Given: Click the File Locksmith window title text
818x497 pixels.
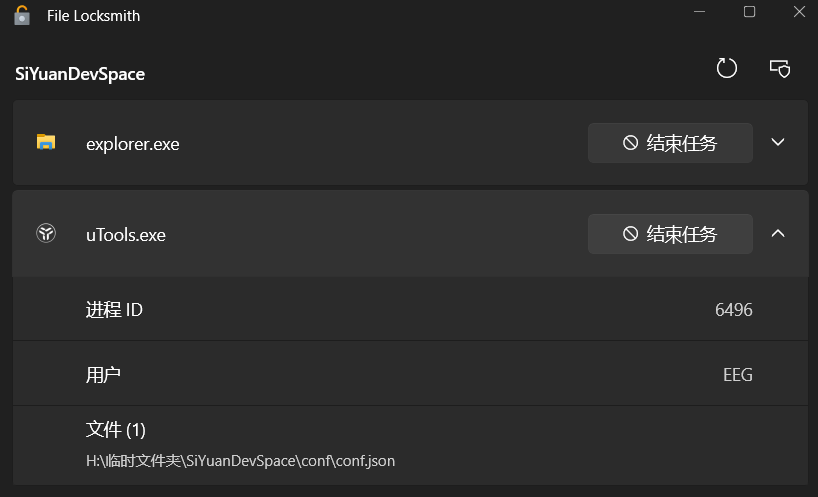Looking at the screenshot, I should coord(93,16).
